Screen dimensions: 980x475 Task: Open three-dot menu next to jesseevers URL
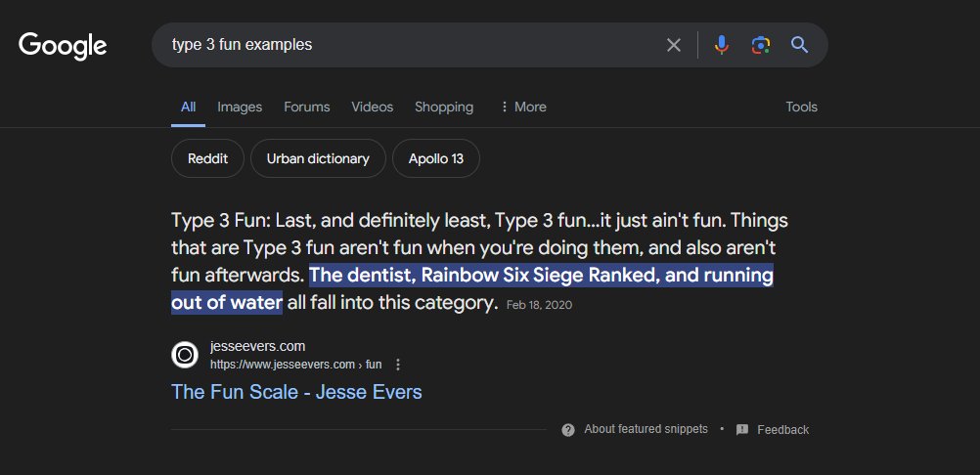coord(398,365)
